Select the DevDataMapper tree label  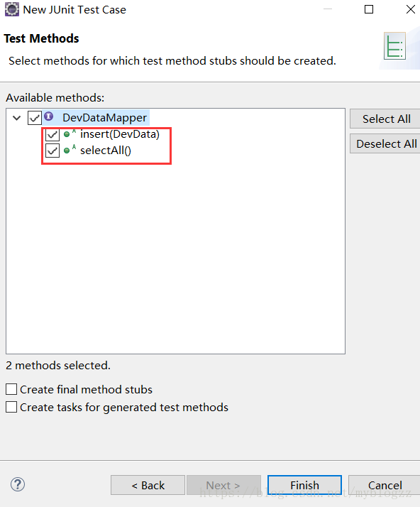point(105,118)
